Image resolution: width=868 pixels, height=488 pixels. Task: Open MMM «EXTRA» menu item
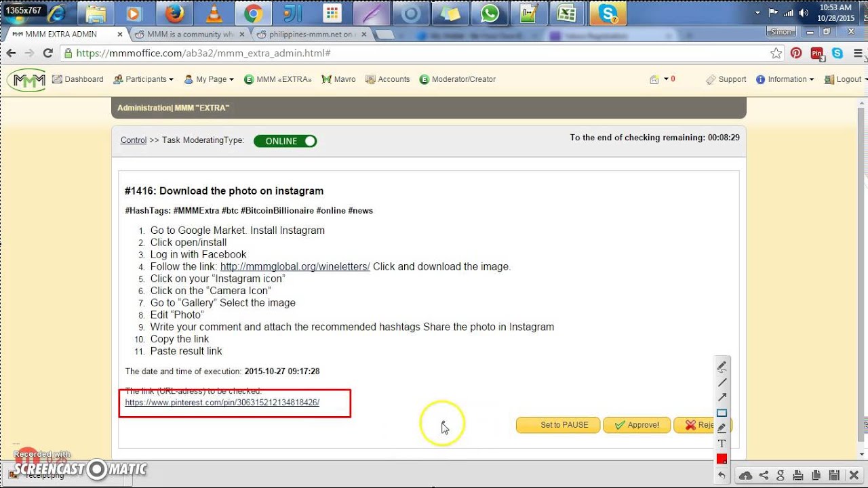(278, 79)
